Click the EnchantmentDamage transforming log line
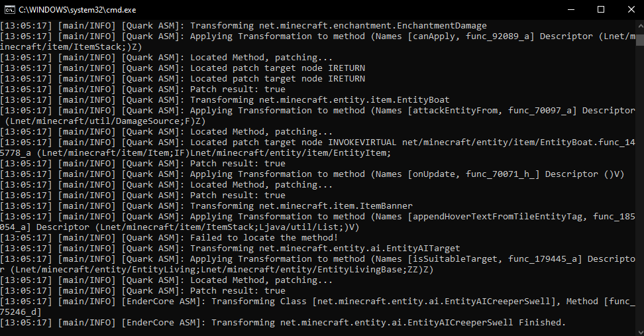 [x=244, y=26]
